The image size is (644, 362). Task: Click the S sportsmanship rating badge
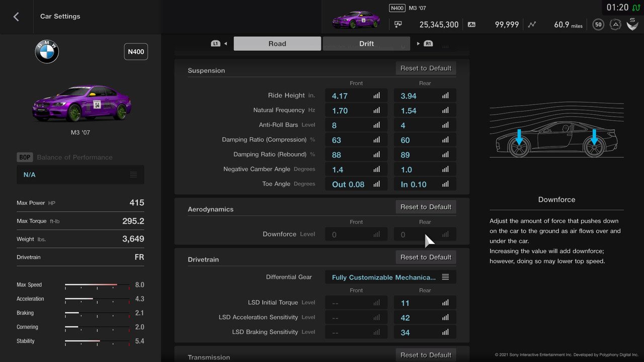click(632, 24)
